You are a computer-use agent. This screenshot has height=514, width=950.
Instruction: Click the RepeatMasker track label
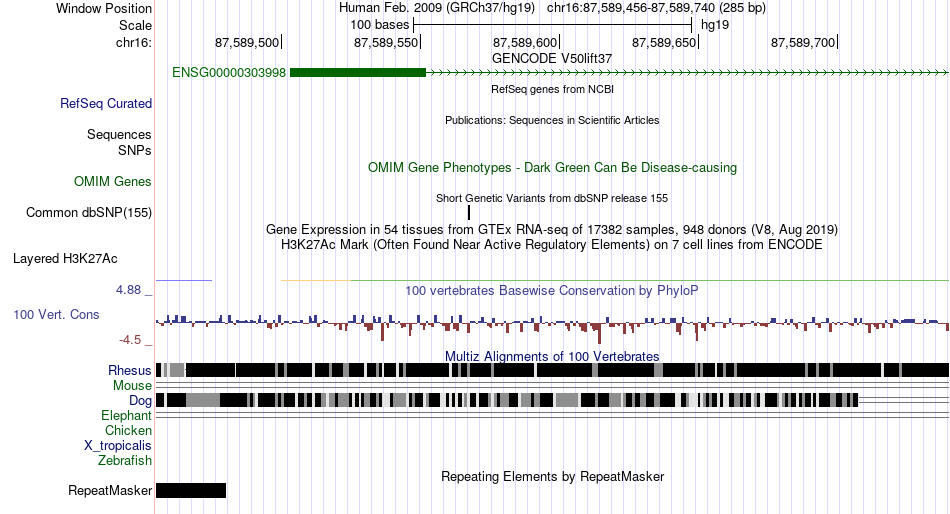[x=110, y=490]
